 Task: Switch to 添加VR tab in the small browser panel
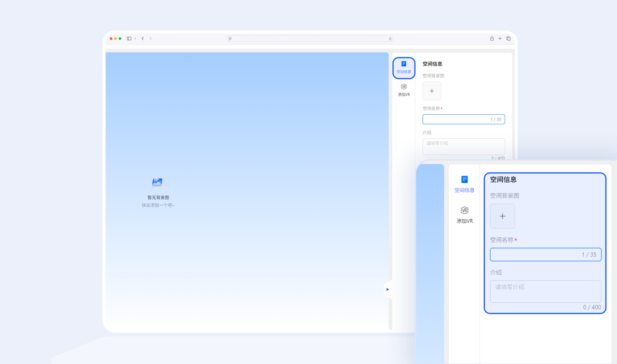click(x=403, y=90)
